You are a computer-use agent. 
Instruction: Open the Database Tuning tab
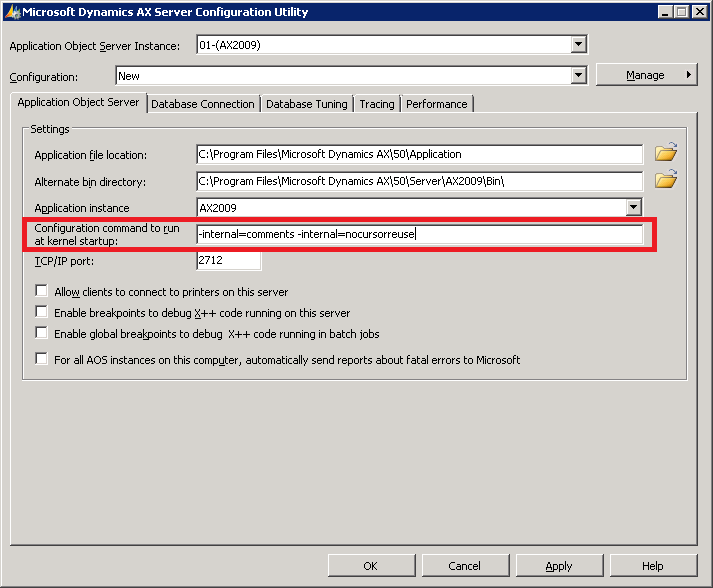307,104
